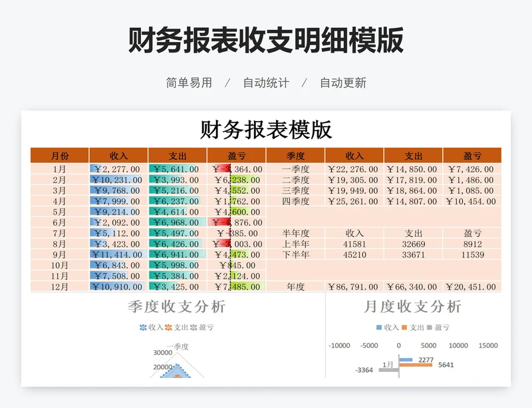The width and height of the screenshot is (532, 408).
Task: Select January income cell ¥2,277.00
Action: [118, 169]
